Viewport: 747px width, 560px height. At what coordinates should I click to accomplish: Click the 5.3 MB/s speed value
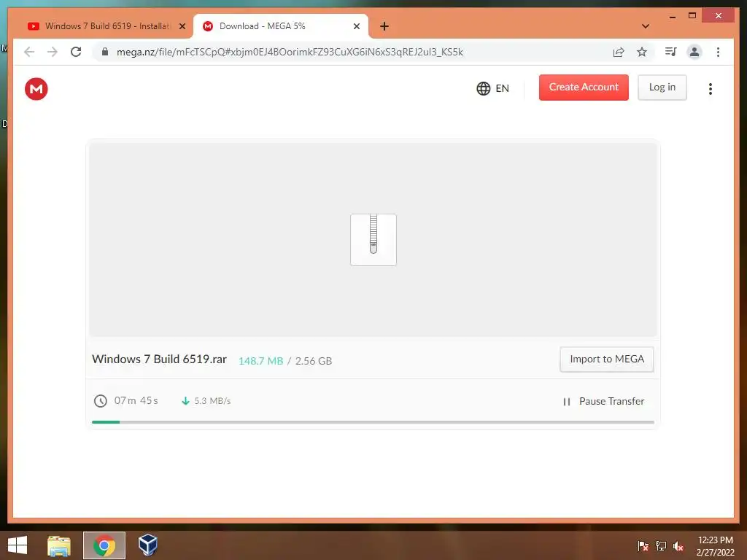pos(212,401)
